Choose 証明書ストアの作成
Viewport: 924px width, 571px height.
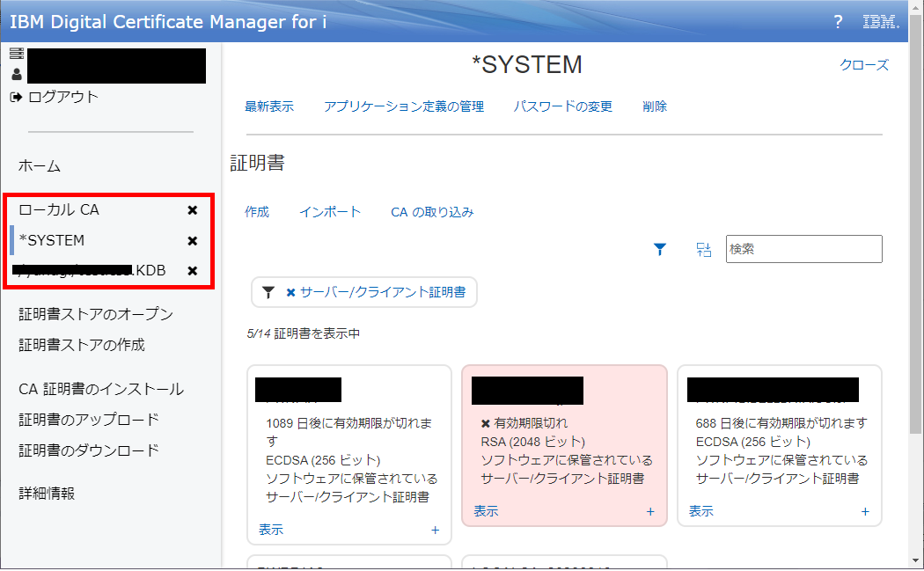coord(82,345)
